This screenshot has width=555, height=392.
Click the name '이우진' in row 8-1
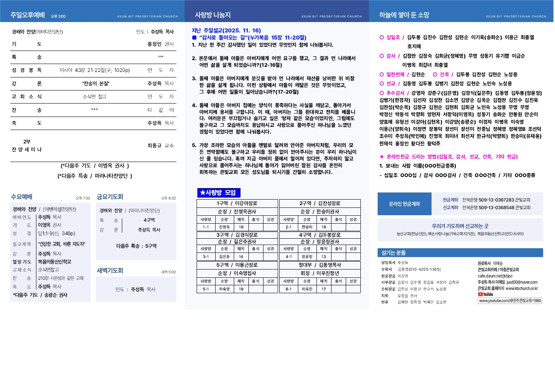pos(307,289)
